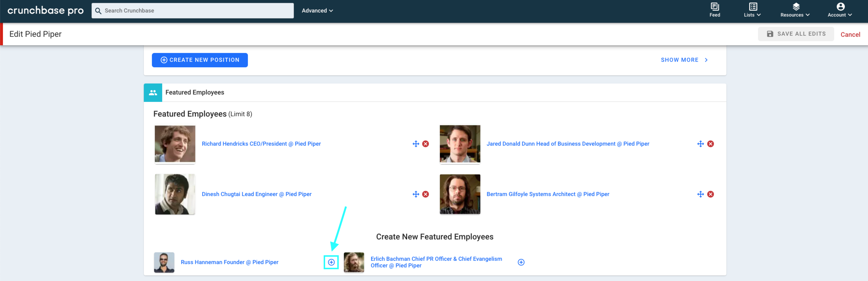Viewport: 868px width, 281px height.
Task: Select Bertram Gilfoyle's move handle icon
Action: 701,194
